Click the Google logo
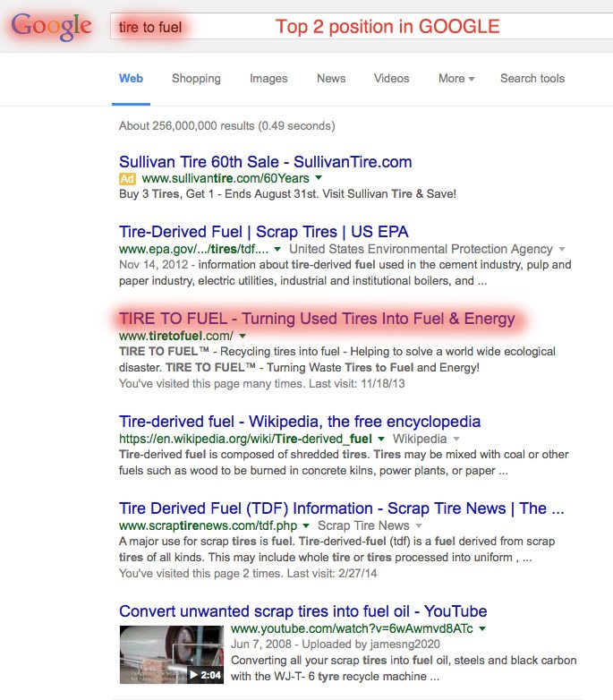 point(51,26)
